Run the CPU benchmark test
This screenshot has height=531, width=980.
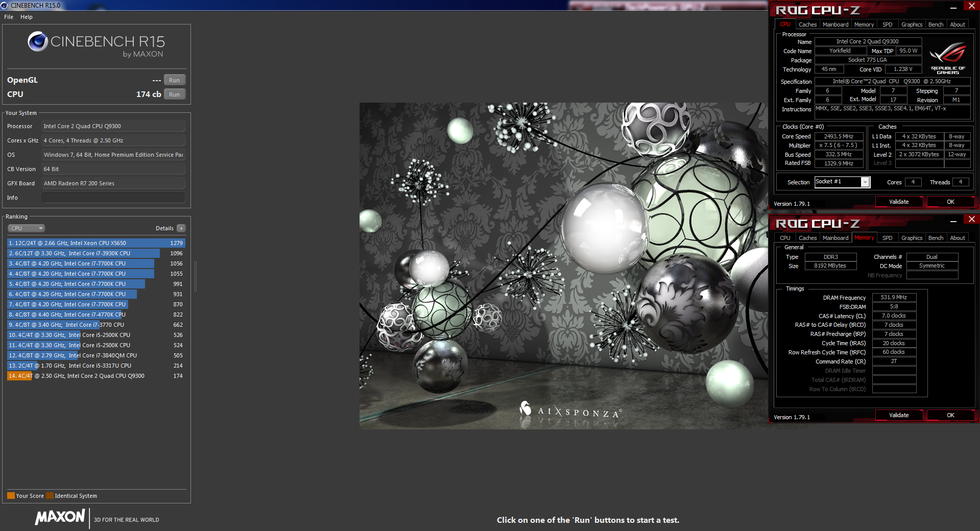pyautogui.click(x=174, y=94)
